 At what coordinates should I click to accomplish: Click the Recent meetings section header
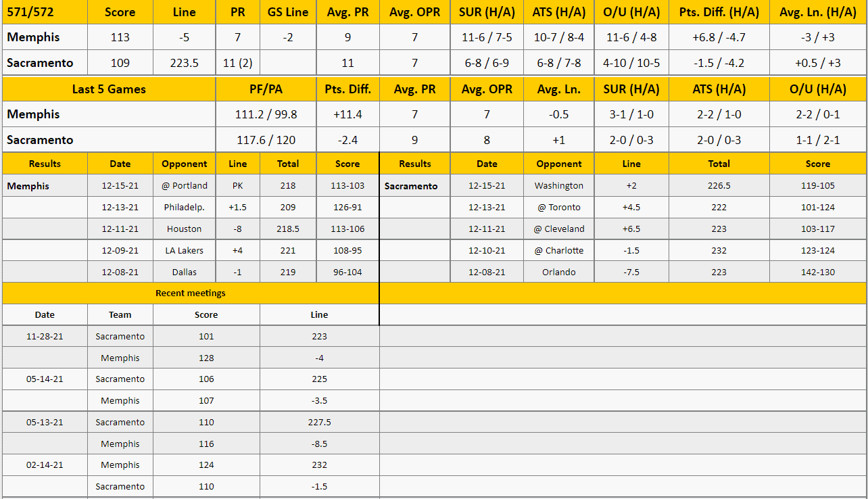point(191,293)
